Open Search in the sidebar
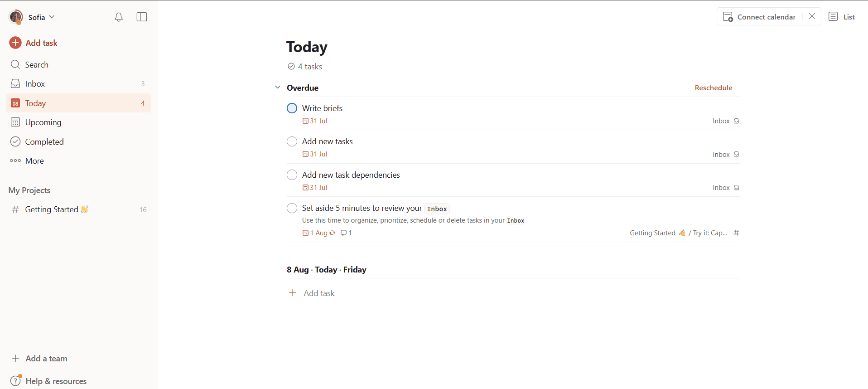The width and height of the screenshot is (868, 389). point(37,65)
